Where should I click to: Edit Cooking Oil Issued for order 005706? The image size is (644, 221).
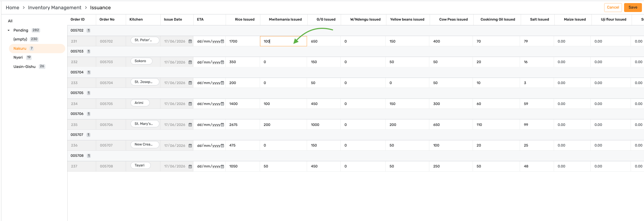pos(496,125)
